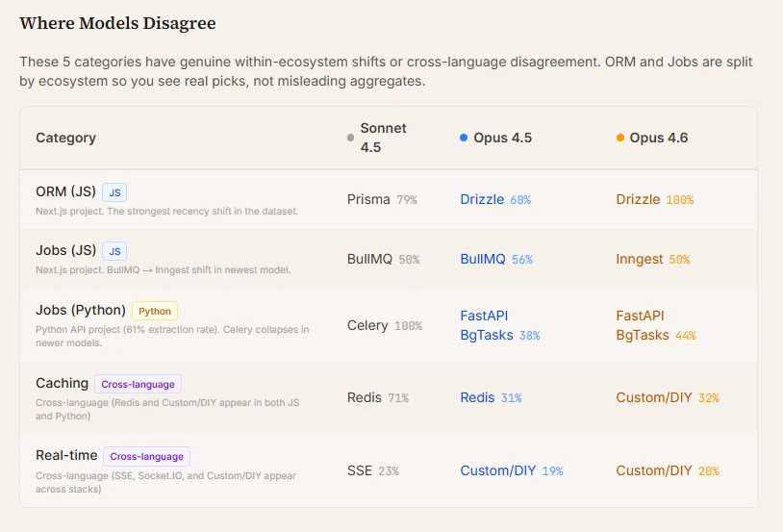
Task: Click the blue dot beside Opus 4.5
Action: click(x=464, y=138)
